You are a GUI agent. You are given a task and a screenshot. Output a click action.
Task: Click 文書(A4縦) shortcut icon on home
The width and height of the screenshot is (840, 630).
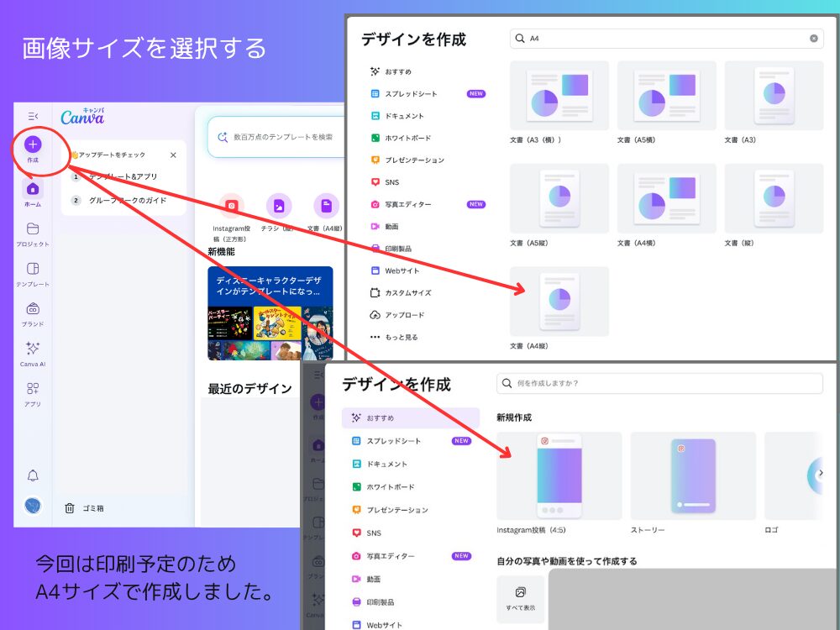(x=326, y=206)
